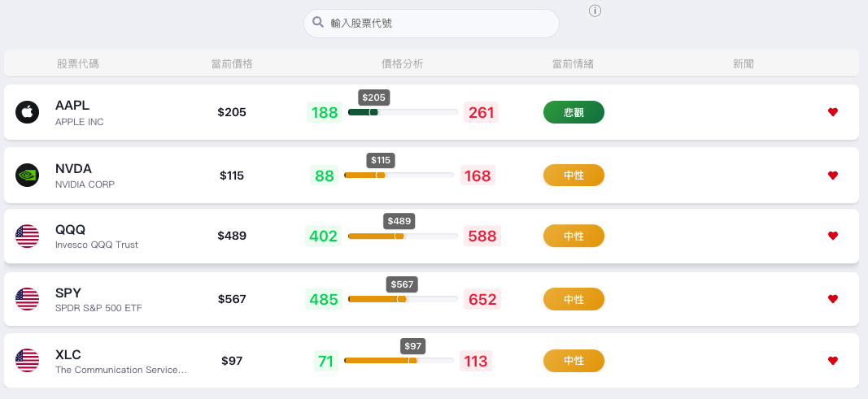Screen dimensions: 868x399
Task: Click the magnifier search icon
Action: (x=318, y=22)
